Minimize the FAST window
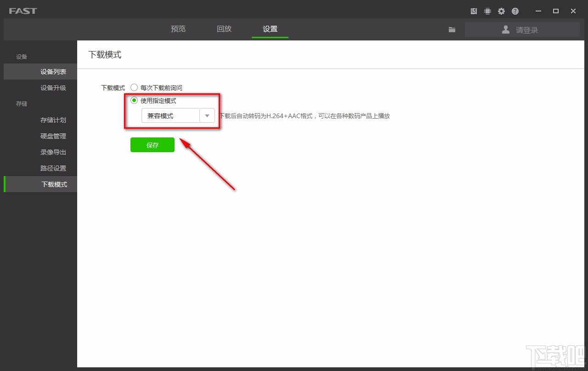The width and height of the screenshot is (588, 371). pyautogui.click(x=538, y=11)
